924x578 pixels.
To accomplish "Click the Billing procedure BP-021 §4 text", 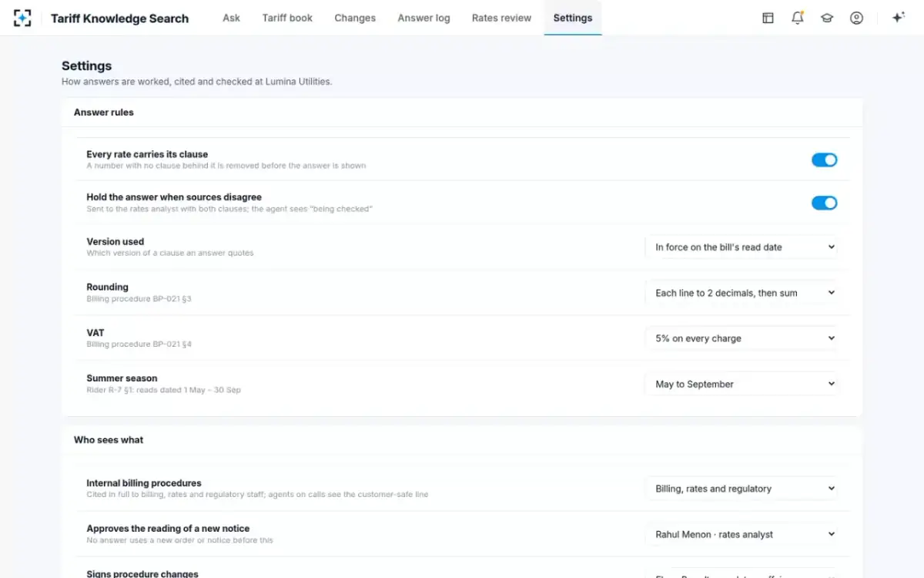I will point(139,344).
